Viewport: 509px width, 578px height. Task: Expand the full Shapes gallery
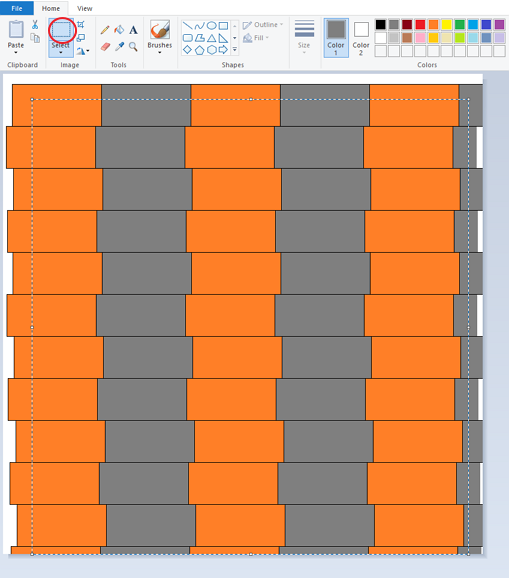coord(234,49)
